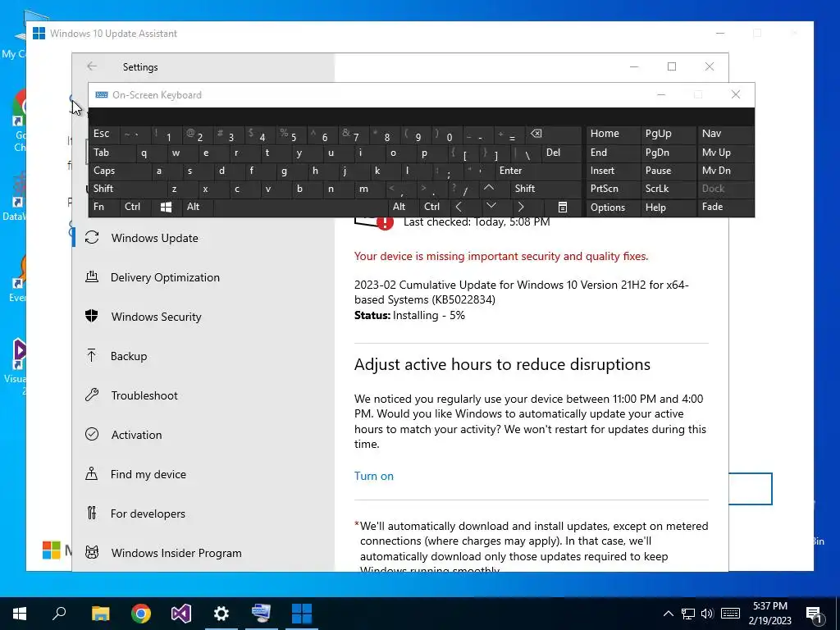Click the Delivery Optimization sidebar icon
Image resolution: width=840 pixels, height=630 pixels.
coord(92,277)
